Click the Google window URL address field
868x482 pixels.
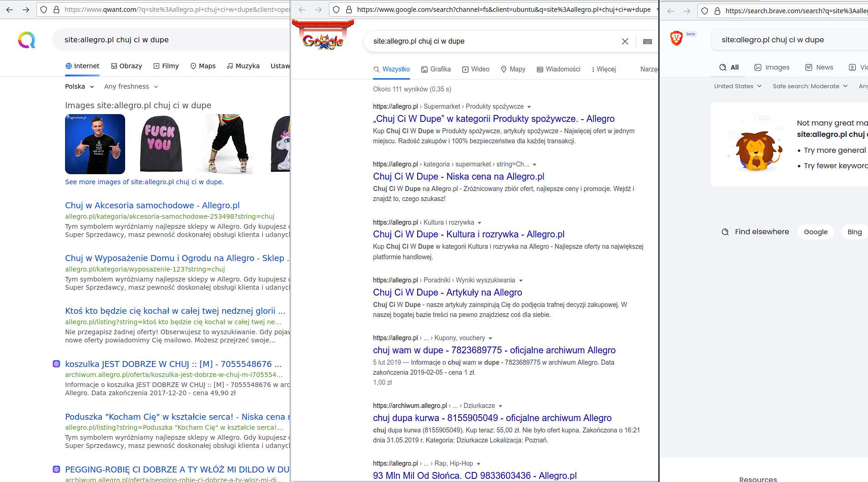point(504,10)
